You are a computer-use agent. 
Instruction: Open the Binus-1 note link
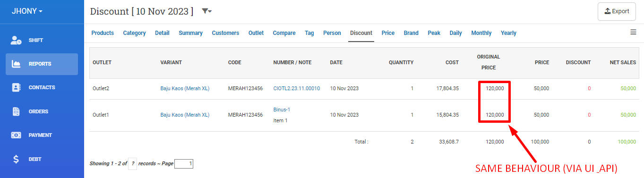[282, 110]
